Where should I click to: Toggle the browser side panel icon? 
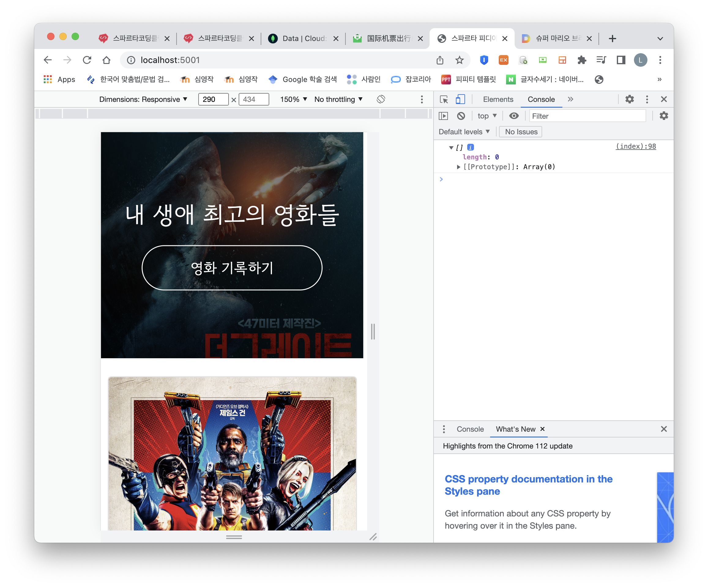click(621, 60)
